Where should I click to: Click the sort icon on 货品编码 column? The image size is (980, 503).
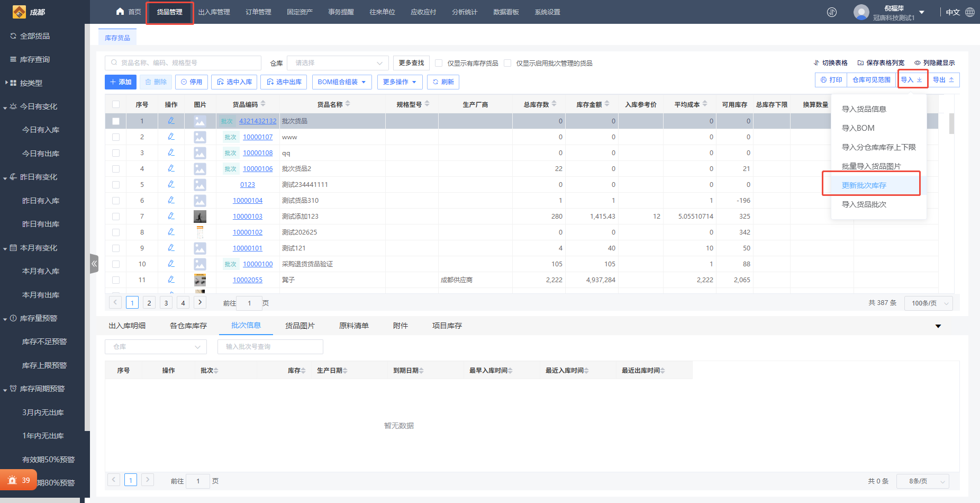pyautogui.click(x=263, y=104)
